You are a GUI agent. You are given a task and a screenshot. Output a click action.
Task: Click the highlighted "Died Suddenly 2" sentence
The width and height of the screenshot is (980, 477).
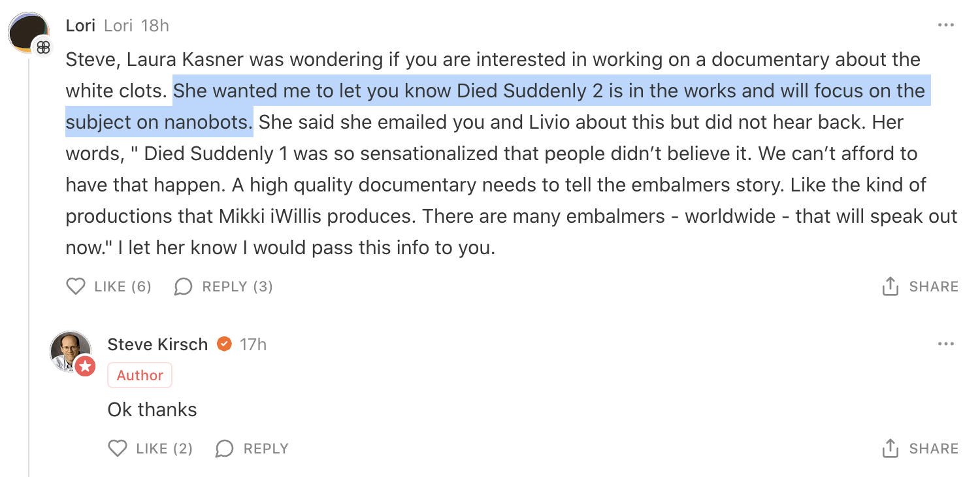pyautogui.click(x=497, y=107)
